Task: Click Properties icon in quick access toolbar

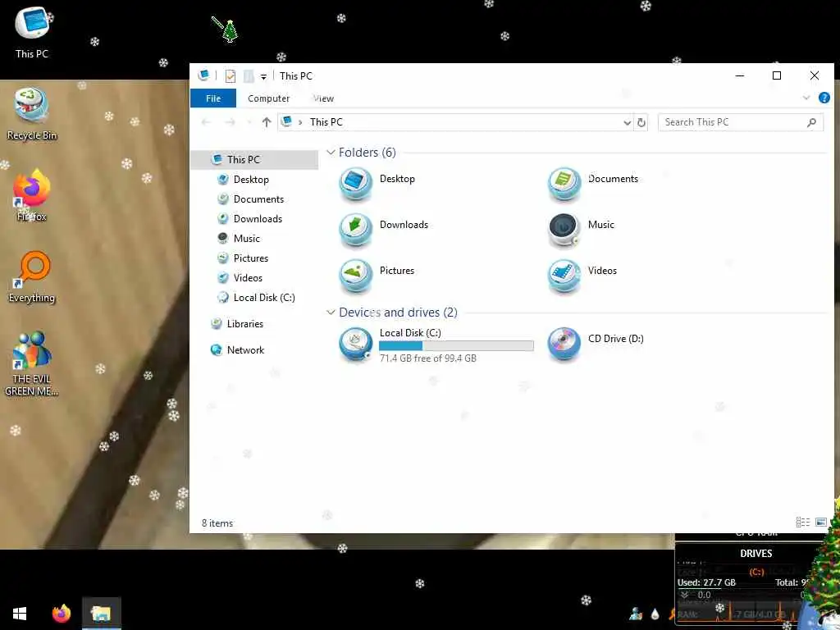Action: (x=231, y=76)
